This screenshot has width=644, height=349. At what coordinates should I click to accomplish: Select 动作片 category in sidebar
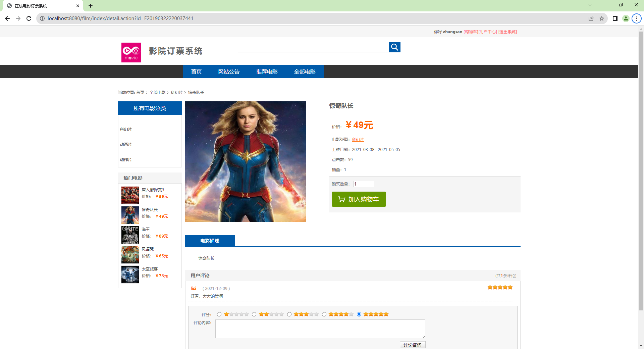tap(126, 160)
